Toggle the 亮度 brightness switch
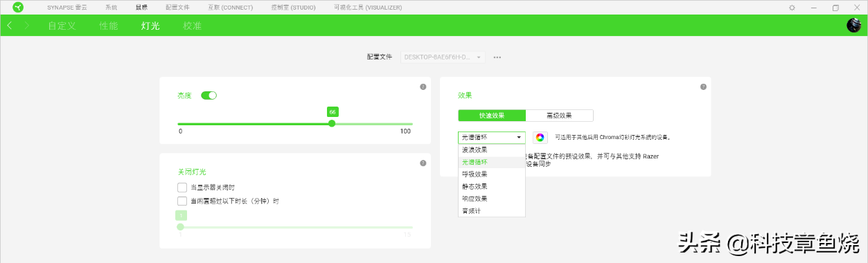868x263 pixels. 209,96
